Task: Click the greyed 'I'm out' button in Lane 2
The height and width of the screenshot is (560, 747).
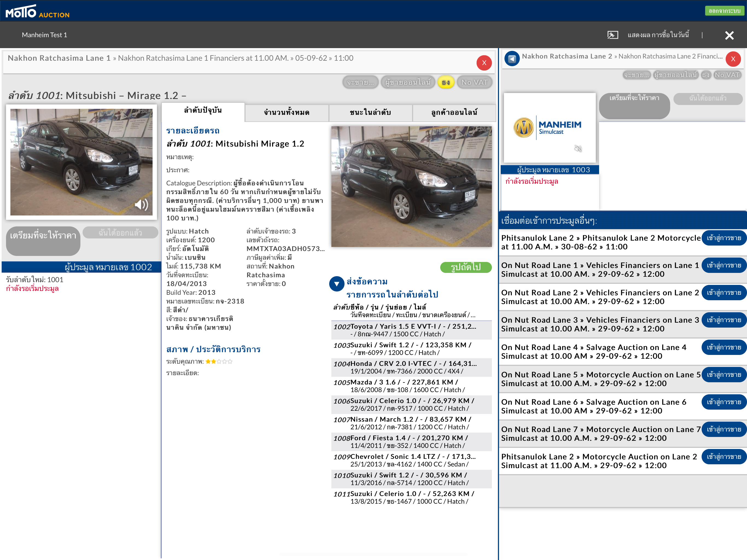Action: point(708,99)
